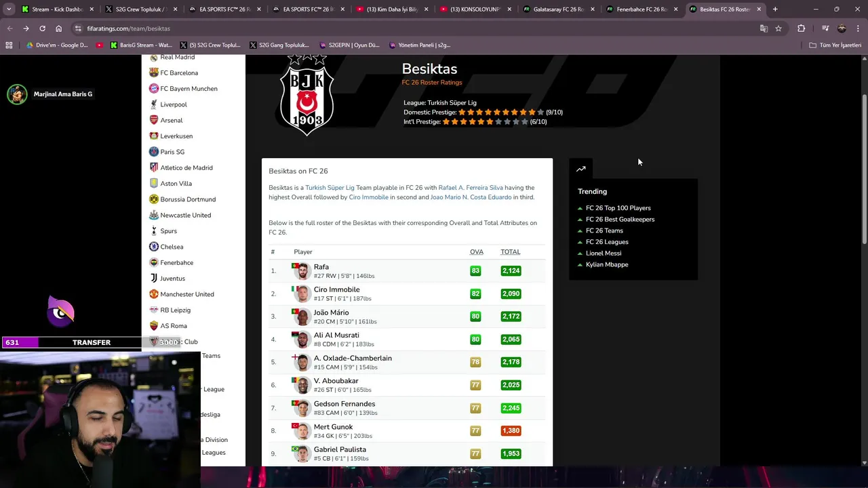
Task: View site information icon in address bar
Action: point(79,28)
